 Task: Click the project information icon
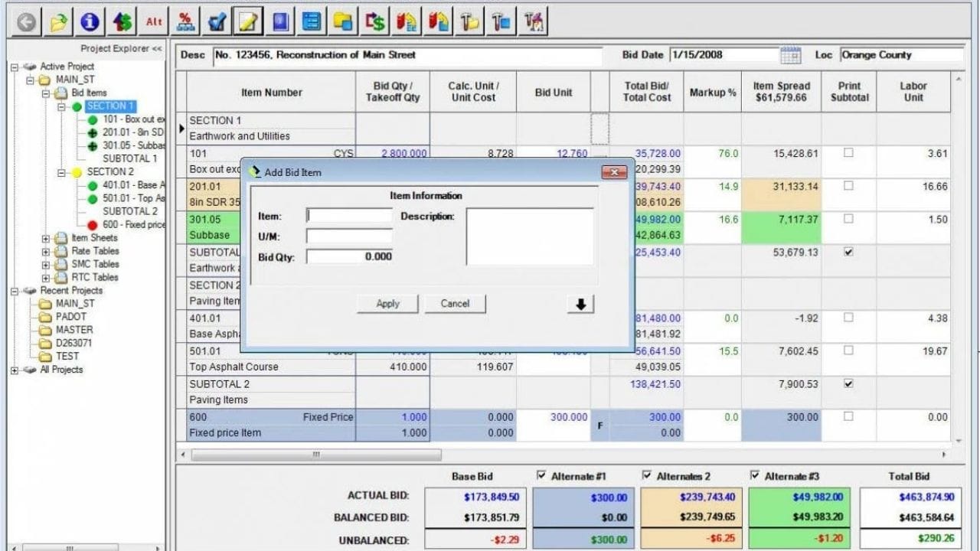90,21
